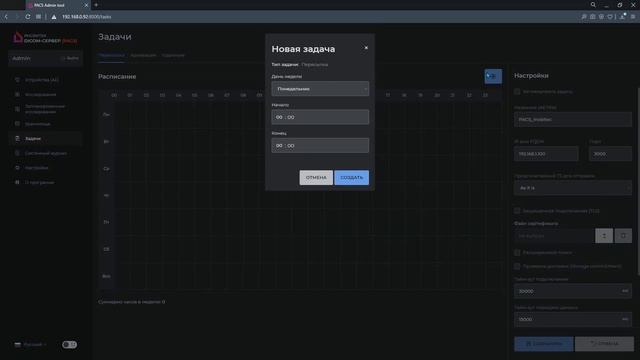
Task: Click the blue add-task button above the schedule
Action: (493, 76)
